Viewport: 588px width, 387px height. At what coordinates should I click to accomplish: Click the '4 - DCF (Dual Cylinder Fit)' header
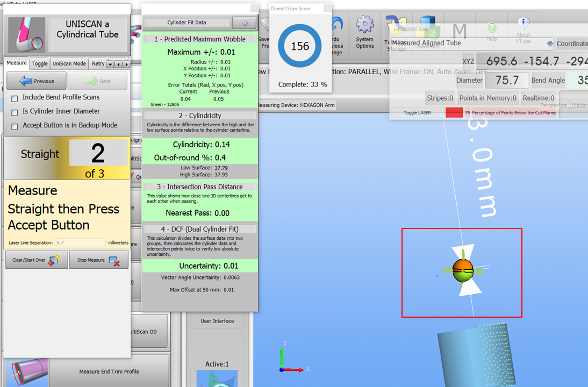(200, 229)
